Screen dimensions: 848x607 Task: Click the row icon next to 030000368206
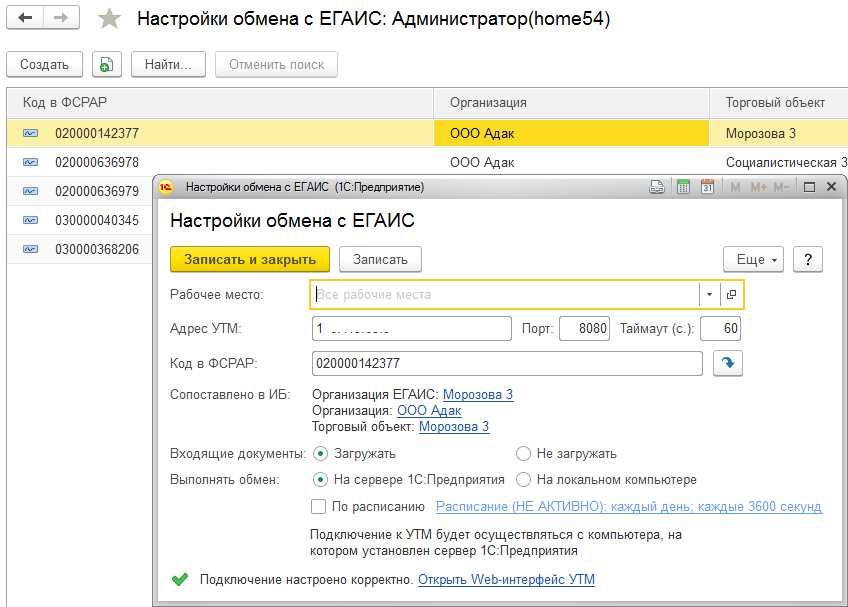click(31, 249)
